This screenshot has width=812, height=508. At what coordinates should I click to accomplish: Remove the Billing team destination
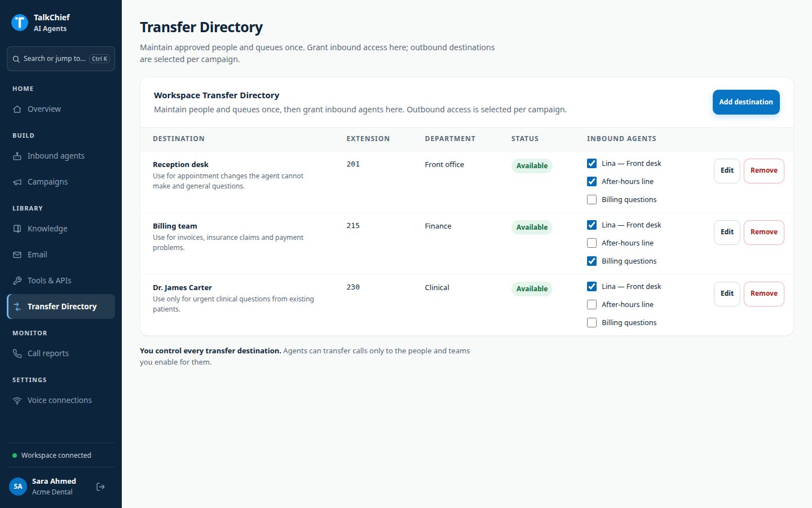(764, 232)
